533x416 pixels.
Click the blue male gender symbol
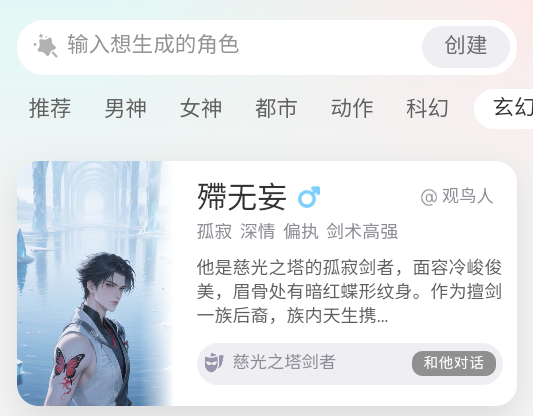309,197
